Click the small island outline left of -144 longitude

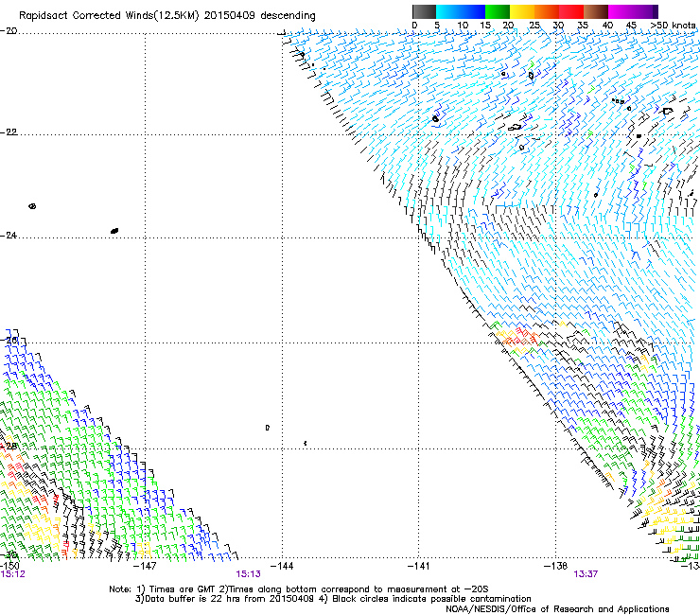[268, 428]
